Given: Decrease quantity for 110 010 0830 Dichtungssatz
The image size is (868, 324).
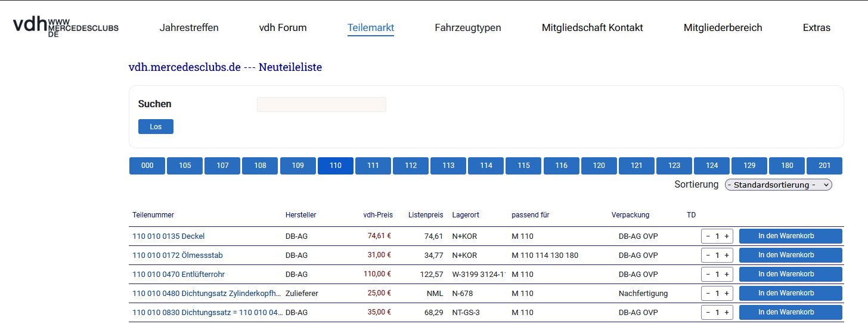Looking at the screenshot, I should click(708, 313).
